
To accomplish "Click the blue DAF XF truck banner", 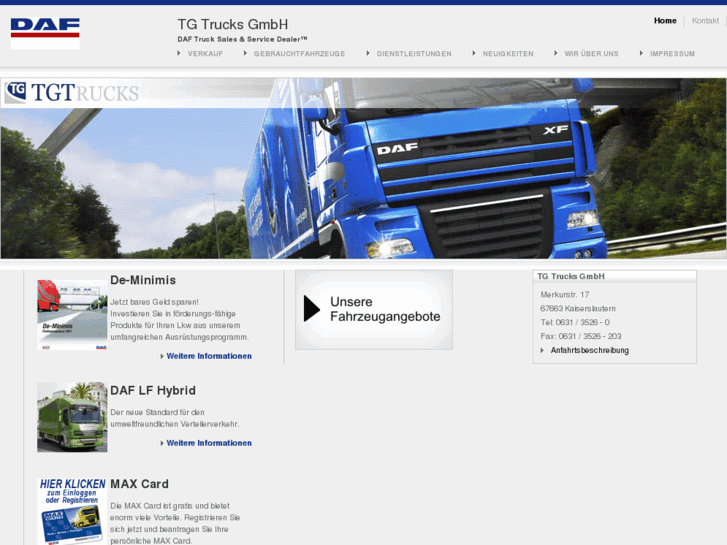I will click(x=363, y=168).
